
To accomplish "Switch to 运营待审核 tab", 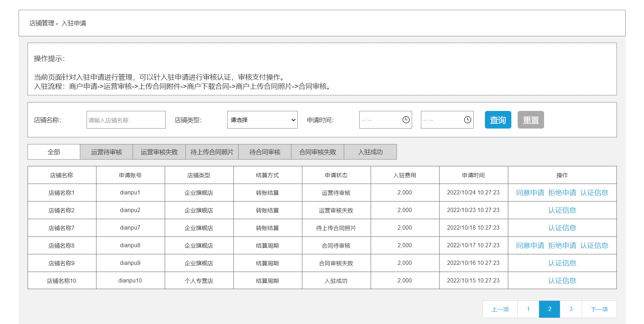I will tap(107, 152).
